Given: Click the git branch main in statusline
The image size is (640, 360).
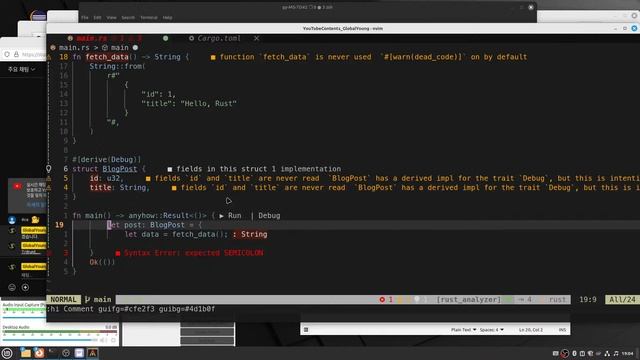Looking at the screenshot, I should (98, 300).
